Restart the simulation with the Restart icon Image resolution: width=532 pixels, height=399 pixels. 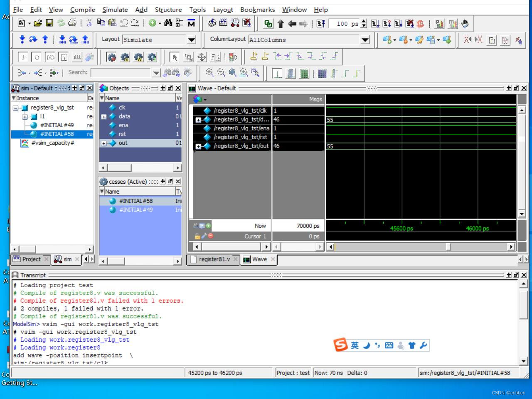pos(321,24)
